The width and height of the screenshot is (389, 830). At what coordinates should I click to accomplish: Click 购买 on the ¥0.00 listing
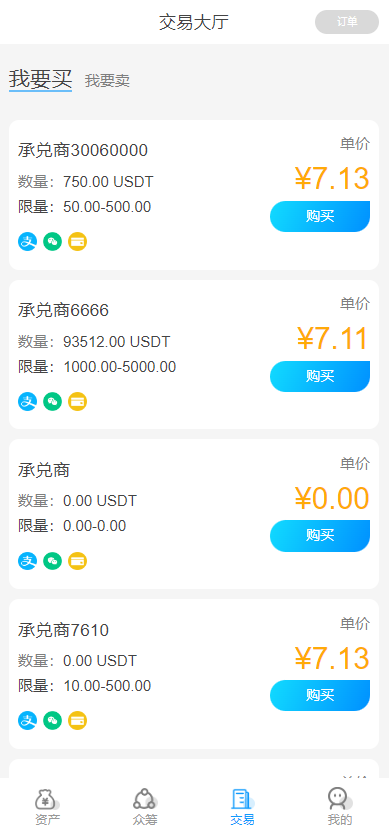point(320,536)
